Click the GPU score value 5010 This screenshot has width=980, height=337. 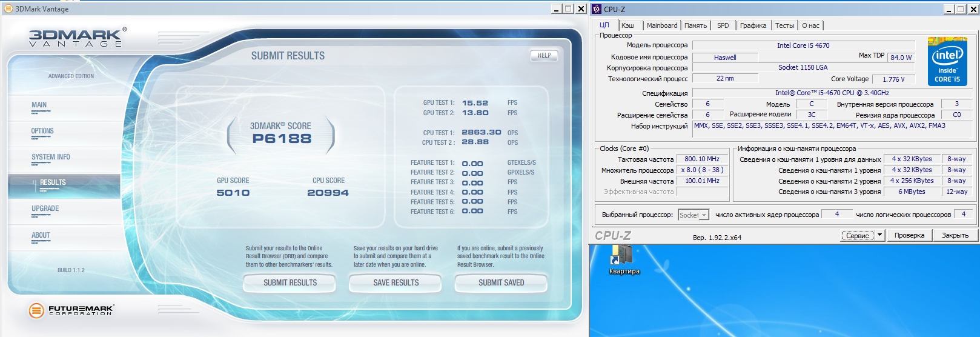(233, 193)
